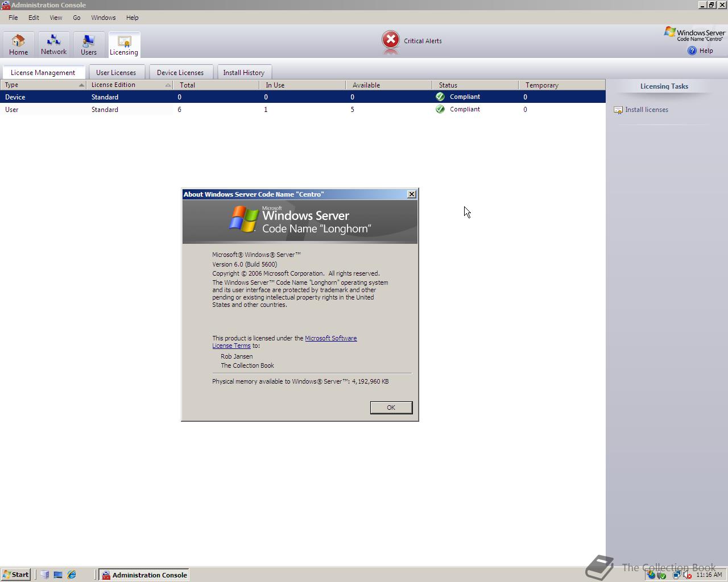728x582 pixels.
Task: Click the Windows Server Centro logo
Action: point(694,34)
